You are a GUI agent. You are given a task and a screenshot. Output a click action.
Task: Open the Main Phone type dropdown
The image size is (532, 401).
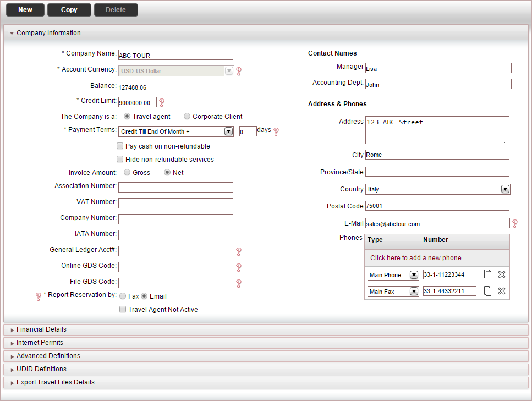click(x=414, y=275)
